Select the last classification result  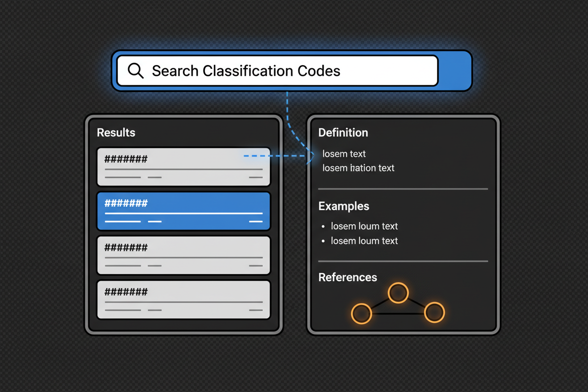tap(183, 299)
